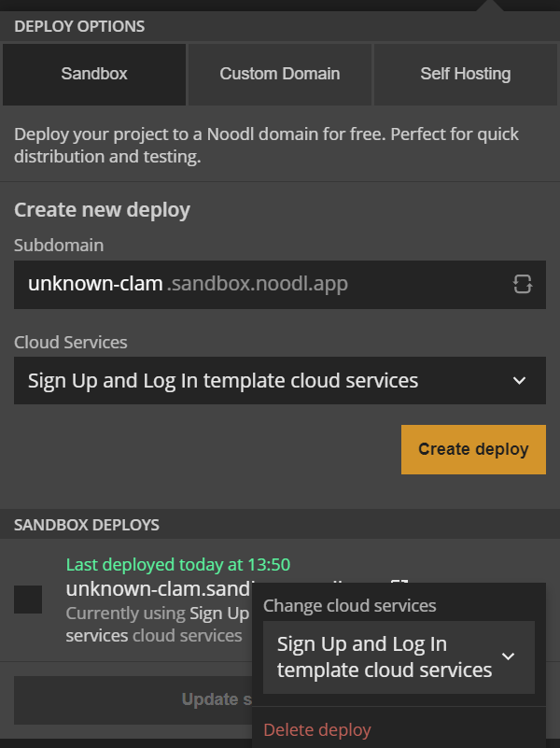Viewport: 560px width, 748px height.
Task: Select the Self Hosting tab
Action: pyautogui.click(x=465, y=74)
